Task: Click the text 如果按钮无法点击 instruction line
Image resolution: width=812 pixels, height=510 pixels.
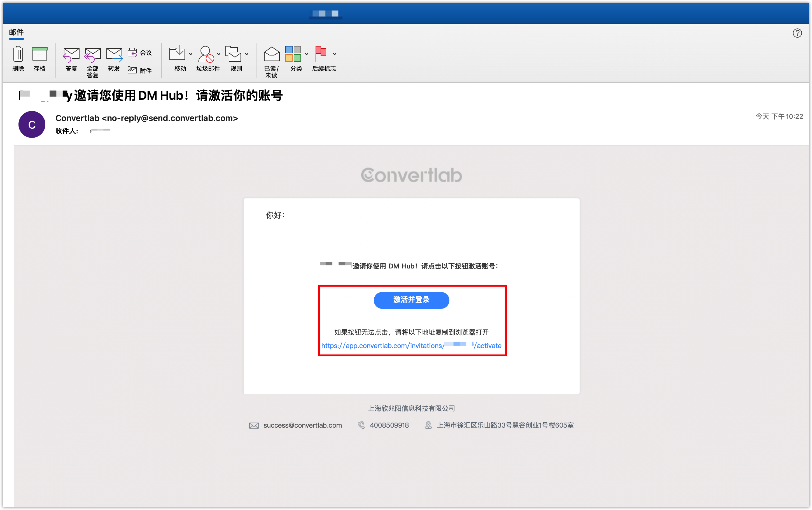Action: [411, 332]
